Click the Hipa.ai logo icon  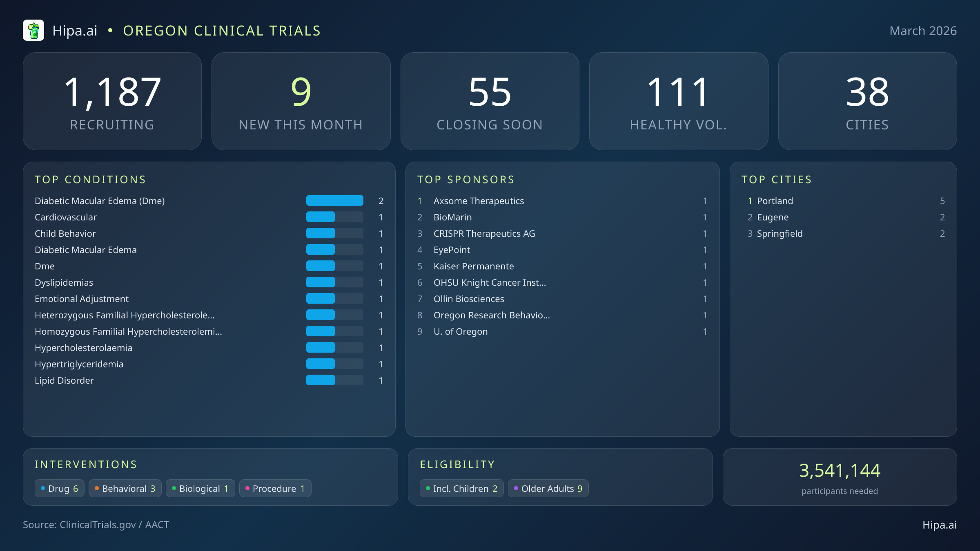tap(34, 30)
